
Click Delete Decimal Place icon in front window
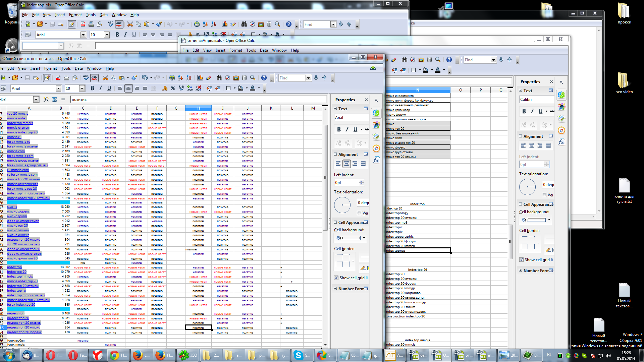198,88
